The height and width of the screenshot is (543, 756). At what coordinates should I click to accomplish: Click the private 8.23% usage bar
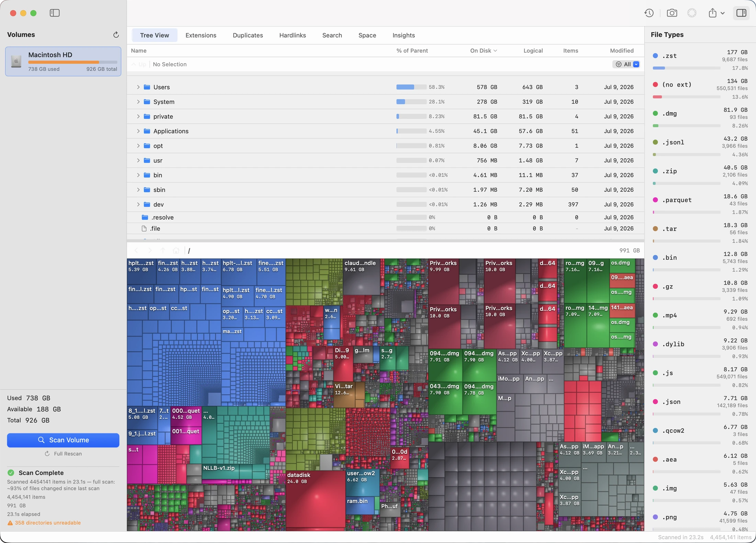coord(411,117)
